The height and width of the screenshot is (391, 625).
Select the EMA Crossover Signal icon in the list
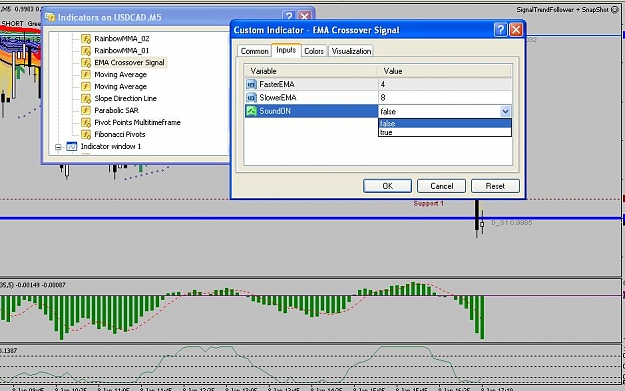[x=86, y=63]
